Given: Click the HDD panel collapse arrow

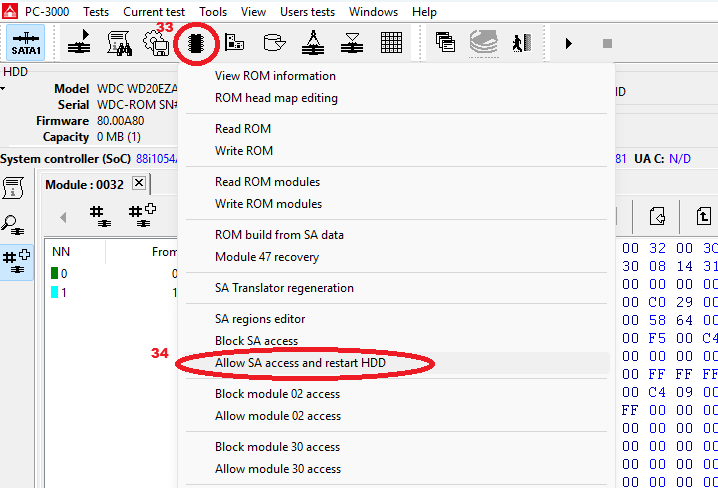Looking at the screenshot, I should pos(3,89).
